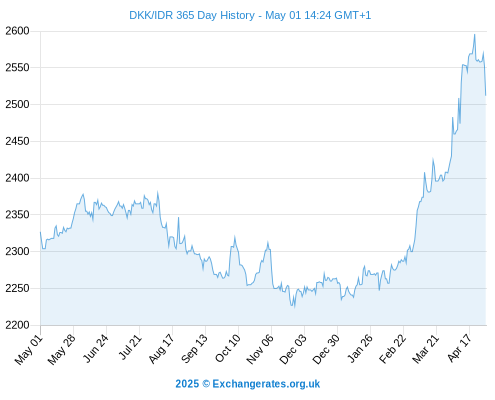This screenshot has height=400, width=495.
Task: Click the 2600 y-axis value label
Action: pyautogui.click(x=17, y=31)
